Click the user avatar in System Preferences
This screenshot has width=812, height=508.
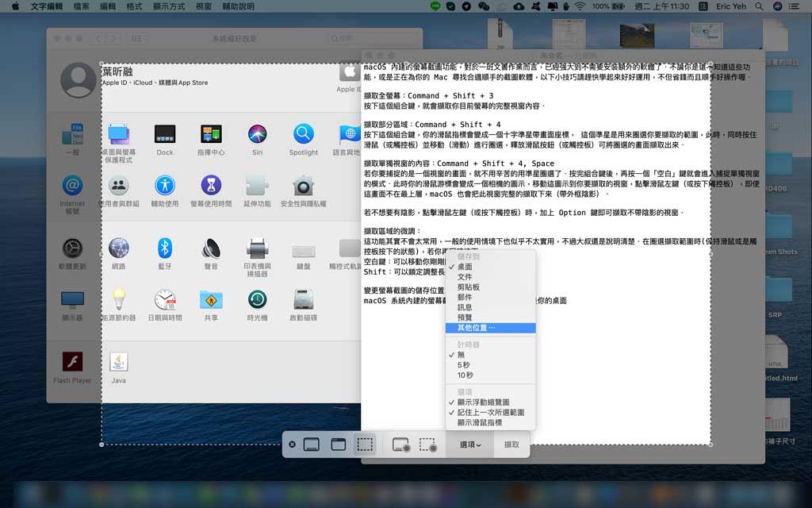click(x=79, y=80)
